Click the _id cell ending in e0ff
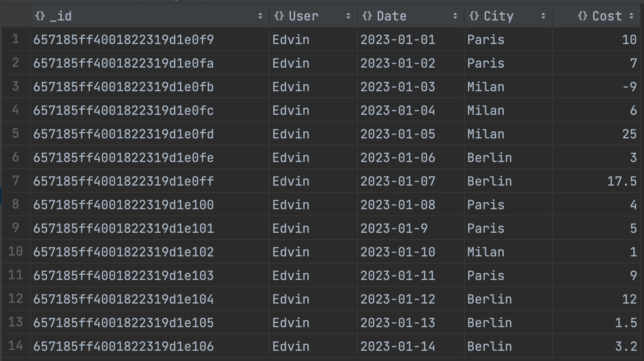 tap(123, 181)
